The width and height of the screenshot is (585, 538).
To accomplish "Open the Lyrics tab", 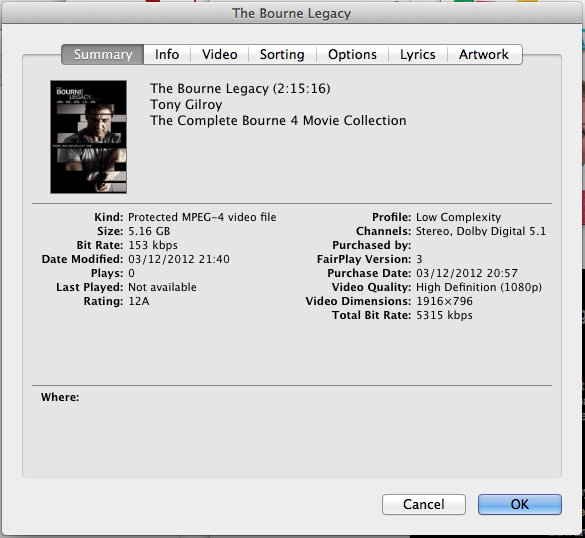I will point(418,54).
